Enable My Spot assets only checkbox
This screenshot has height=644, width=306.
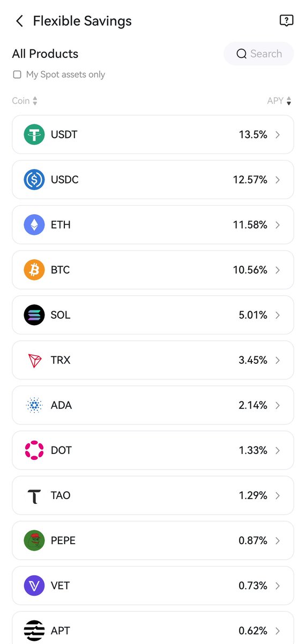coord(17,75)
